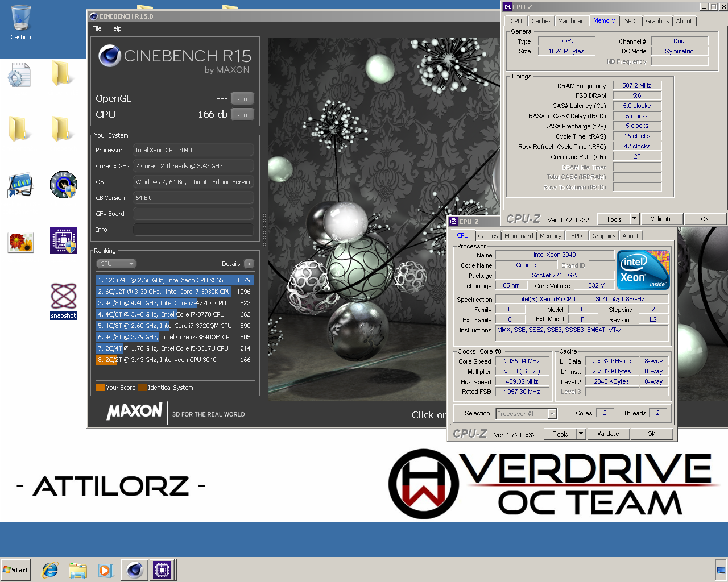Click OK in lower CPU-Z window
This screenshot has height=582, width=728.
pyautogui.click(x=651, y=434)
